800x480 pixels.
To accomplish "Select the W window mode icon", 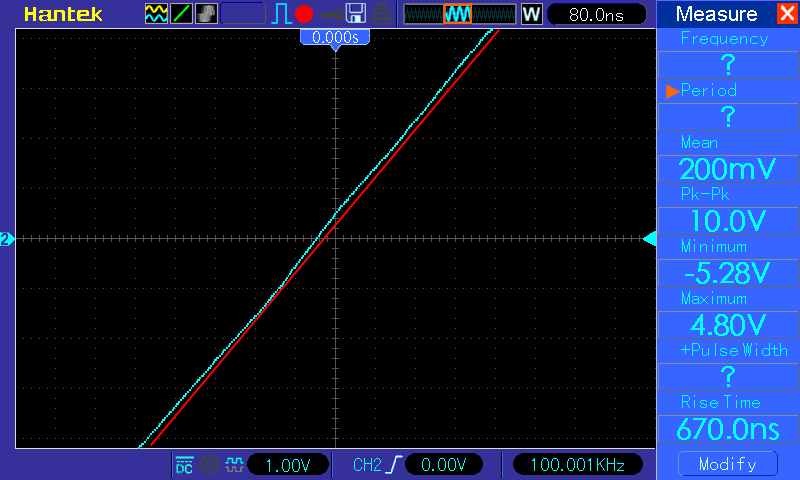I will pyautogui.click(x=531, y=14).
